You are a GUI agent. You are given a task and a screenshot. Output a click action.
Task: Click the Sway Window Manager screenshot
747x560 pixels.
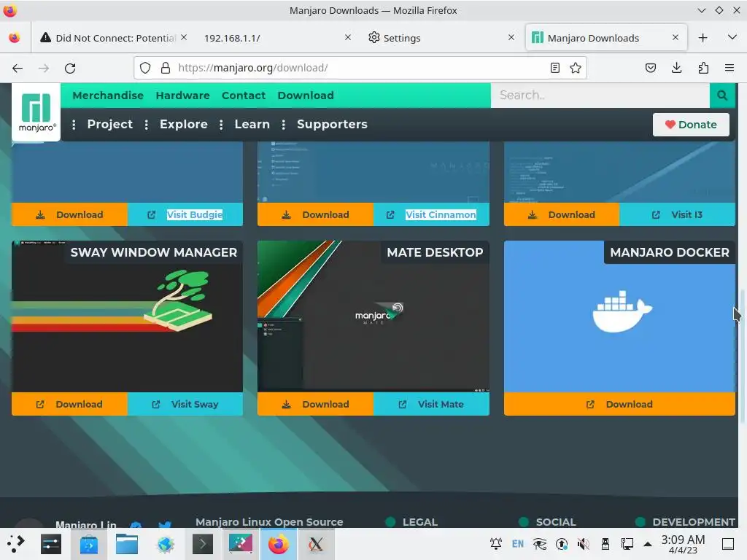click(x=127, y=316)
